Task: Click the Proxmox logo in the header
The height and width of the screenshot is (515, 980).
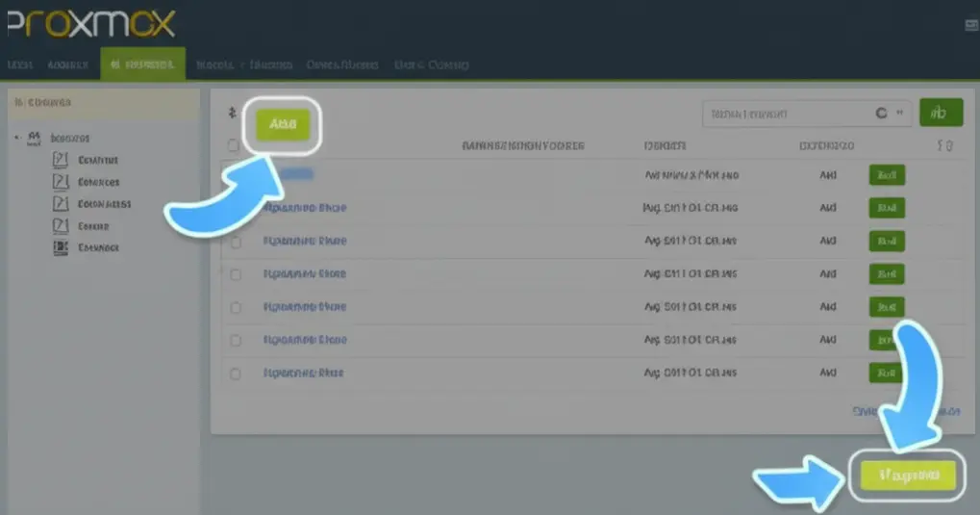Action: pos(91,23)
